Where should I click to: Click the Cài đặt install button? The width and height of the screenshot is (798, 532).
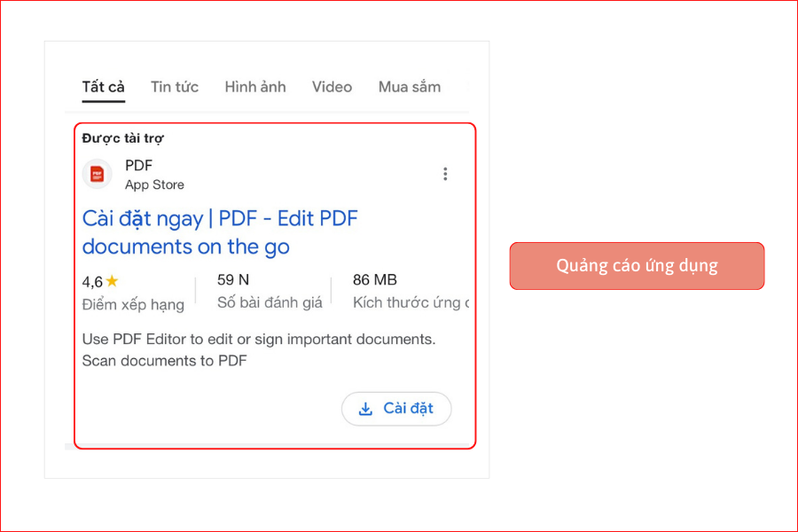[x=396, y=409]
